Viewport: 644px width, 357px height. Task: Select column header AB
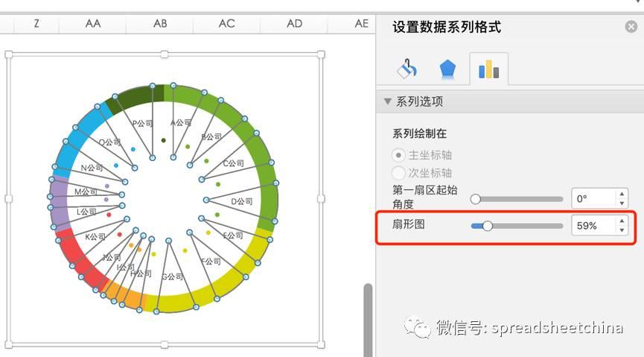coord(160,24)
